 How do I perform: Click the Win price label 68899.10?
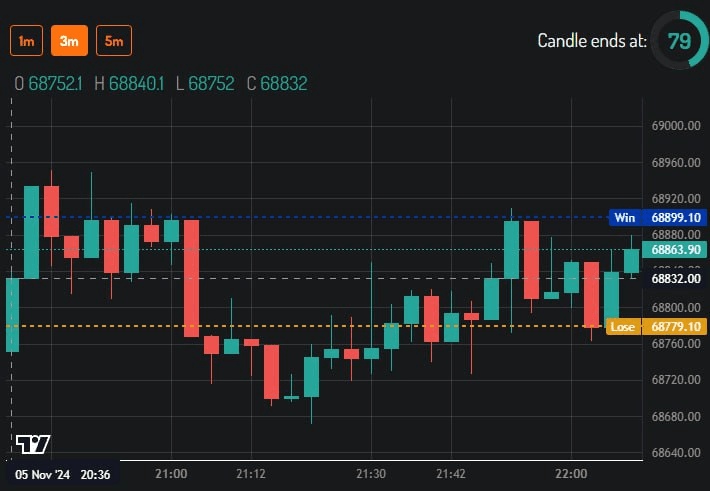pyautogui.click(x=657, y=217)
